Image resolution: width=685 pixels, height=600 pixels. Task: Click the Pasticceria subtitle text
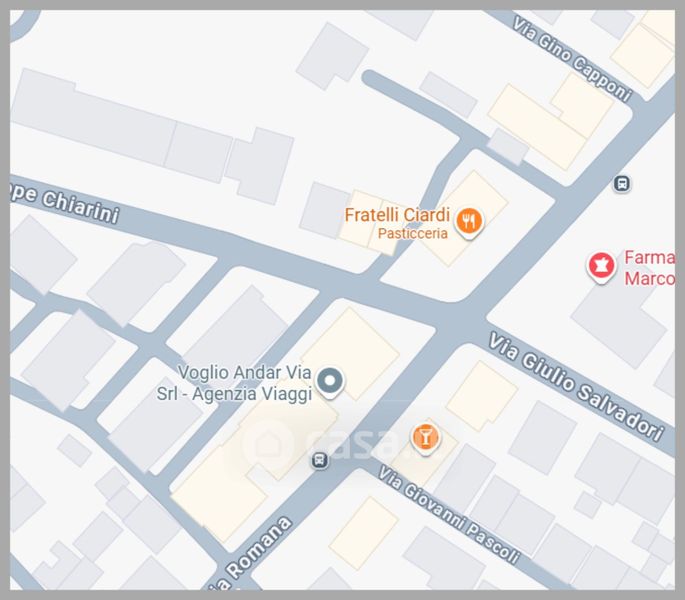tap(413, 233)
